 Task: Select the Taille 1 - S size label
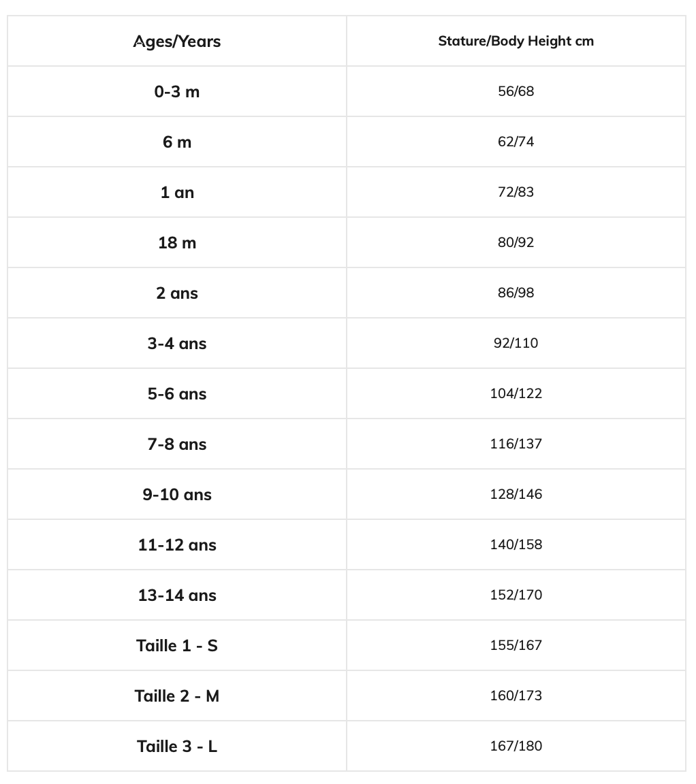coord(177,646)
